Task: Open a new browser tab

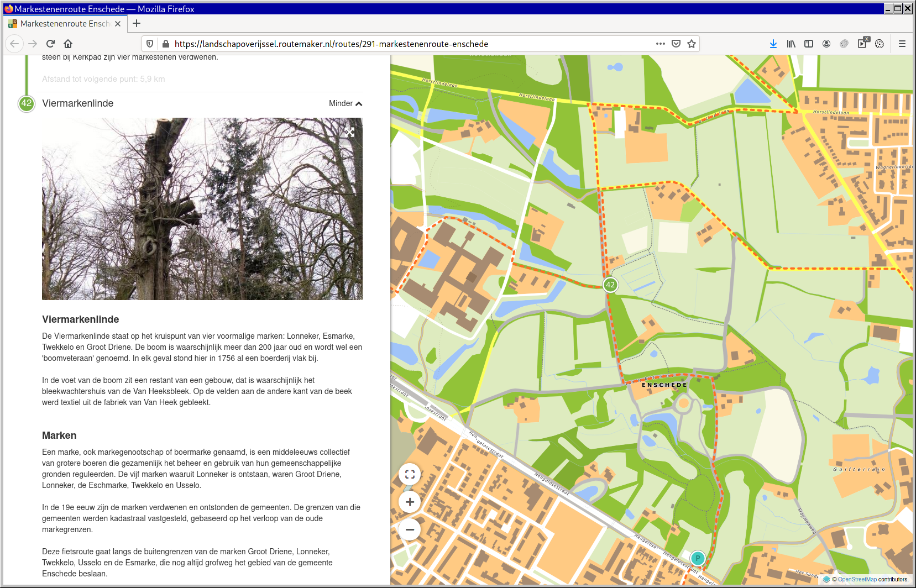Action: tap(137, 23)
